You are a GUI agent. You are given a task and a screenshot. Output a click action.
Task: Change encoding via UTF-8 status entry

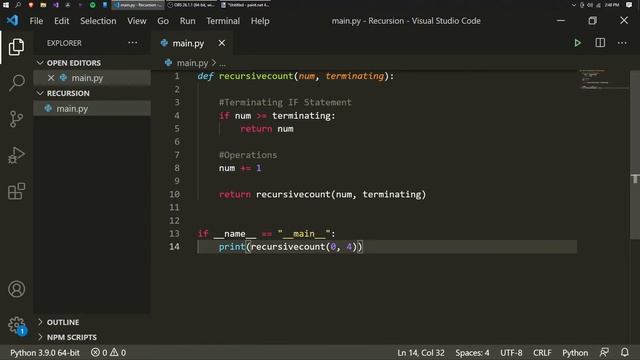click(511, 352)
